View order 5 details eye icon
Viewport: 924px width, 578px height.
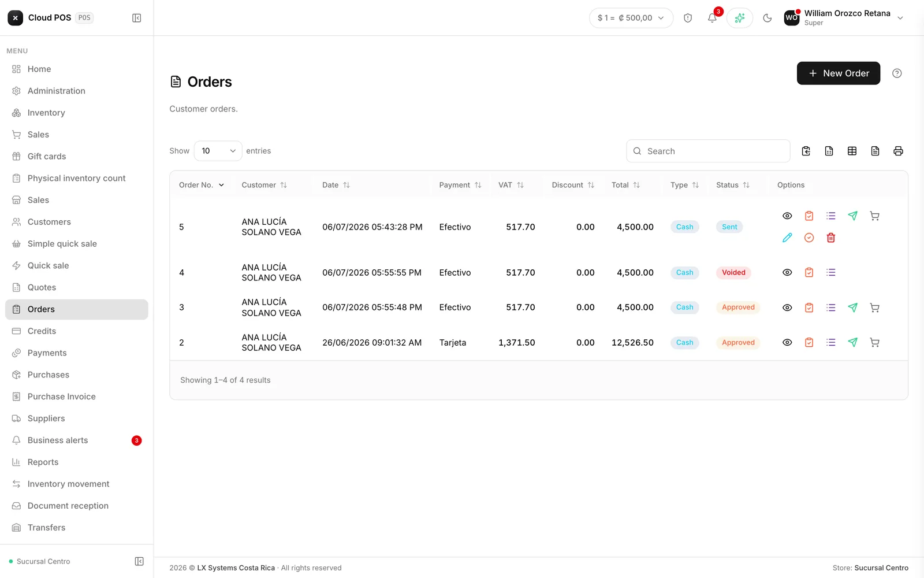[787, 216]
